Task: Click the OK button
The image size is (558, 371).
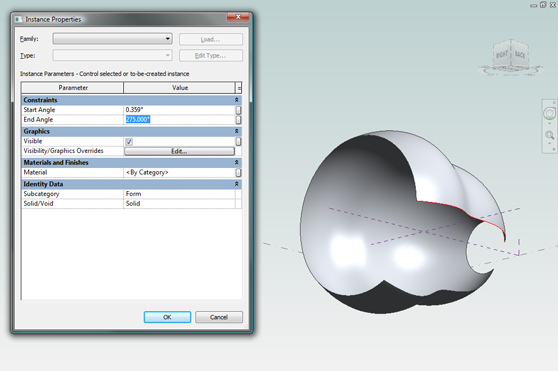Action: click(x=167, y=317)
